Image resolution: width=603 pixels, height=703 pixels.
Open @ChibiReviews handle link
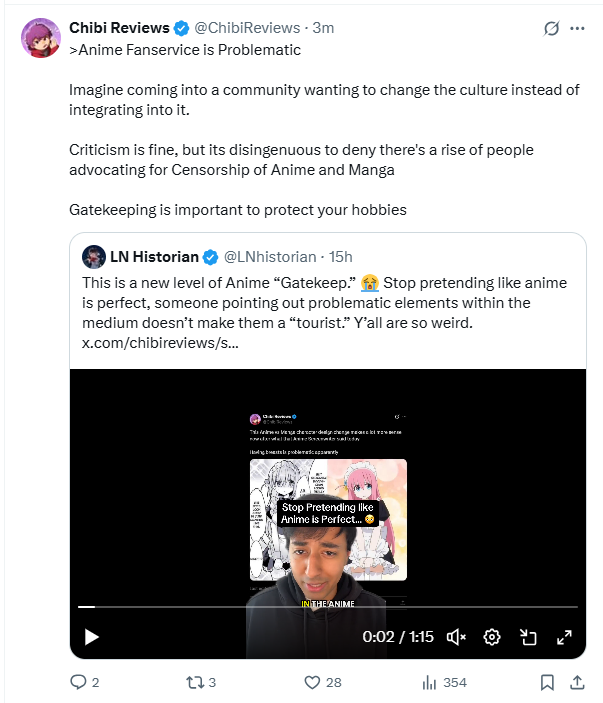(247, 28)
